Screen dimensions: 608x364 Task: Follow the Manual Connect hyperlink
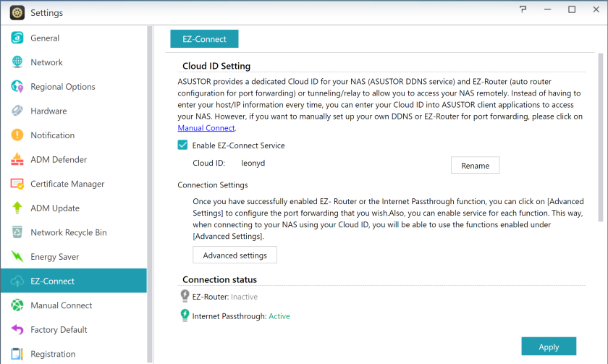pyautogui.click(x=206, y=128)
